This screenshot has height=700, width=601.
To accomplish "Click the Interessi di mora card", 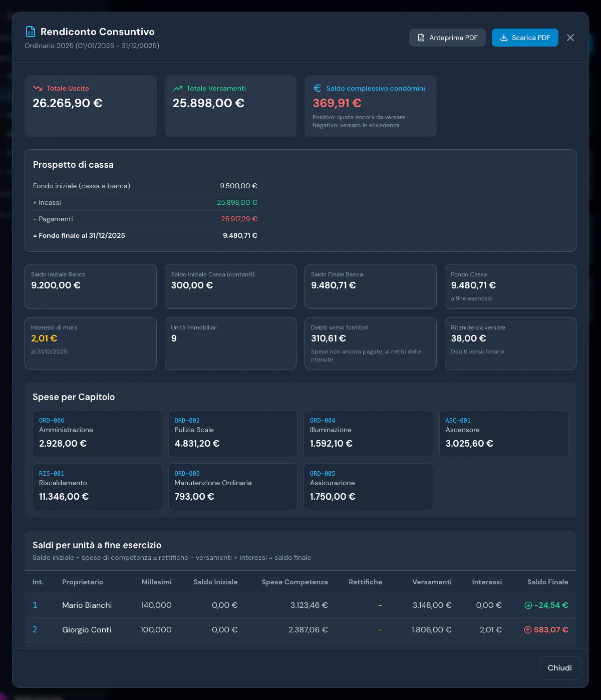I will 91,343.
